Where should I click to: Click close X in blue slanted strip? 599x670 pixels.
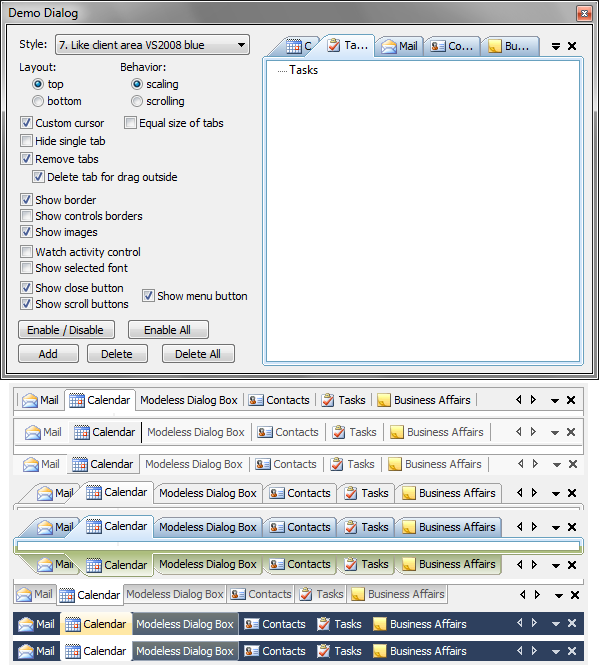coord(572,527)
